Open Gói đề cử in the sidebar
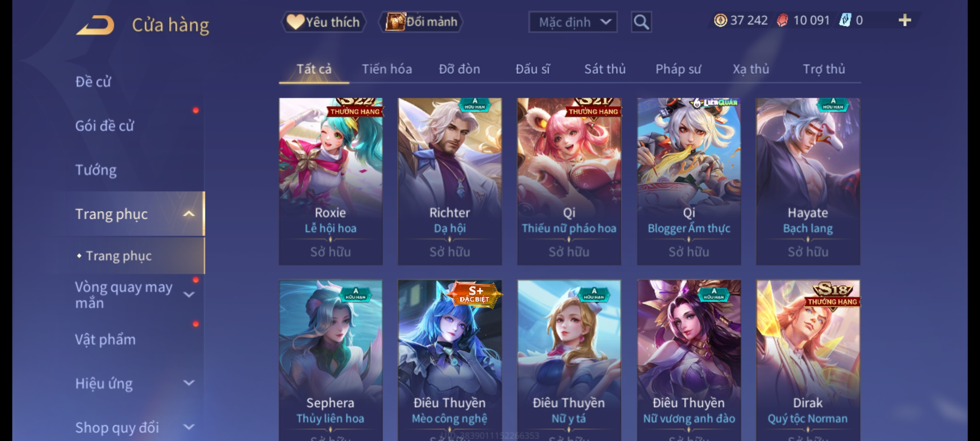Screen dimensions: 980x441 tap(105, 126)
